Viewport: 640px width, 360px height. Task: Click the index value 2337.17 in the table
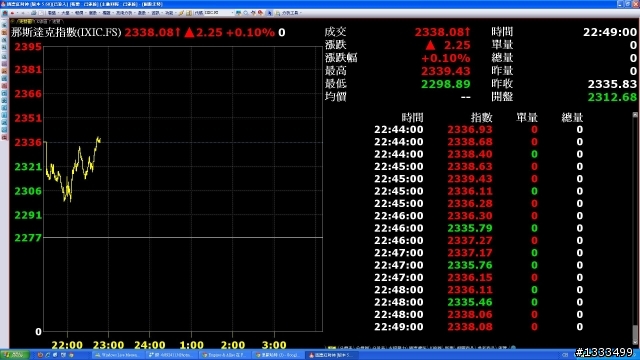coord(470,253)
